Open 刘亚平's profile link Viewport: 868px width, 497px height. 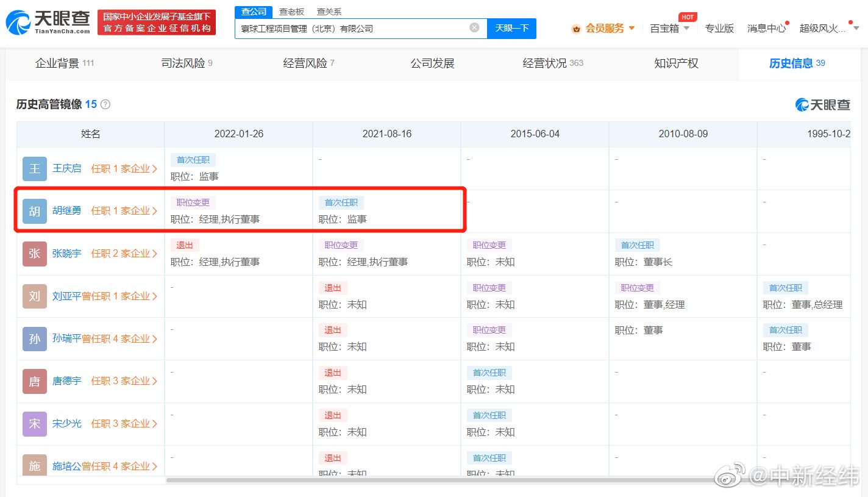coord(66,296)
